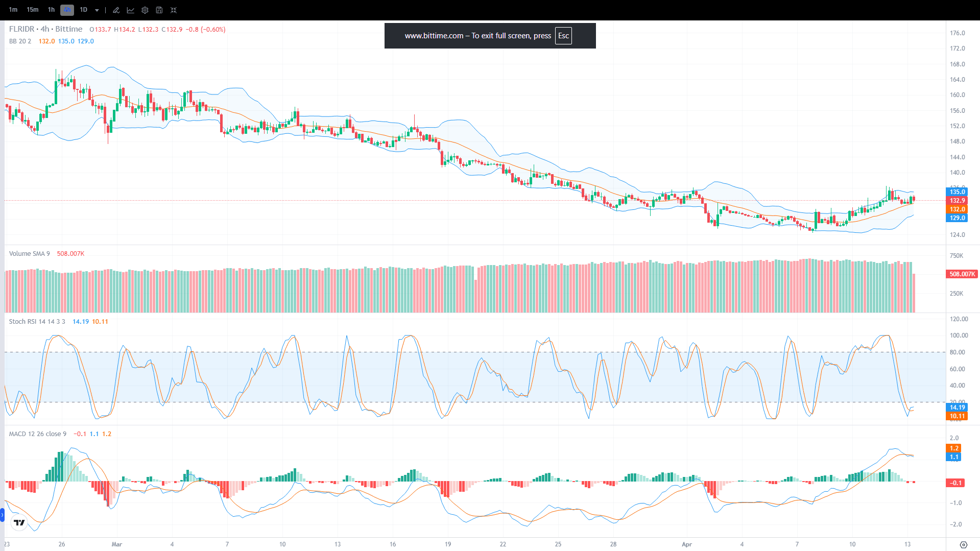Save the chart layout with floppy icon

(x=159, y=10)
